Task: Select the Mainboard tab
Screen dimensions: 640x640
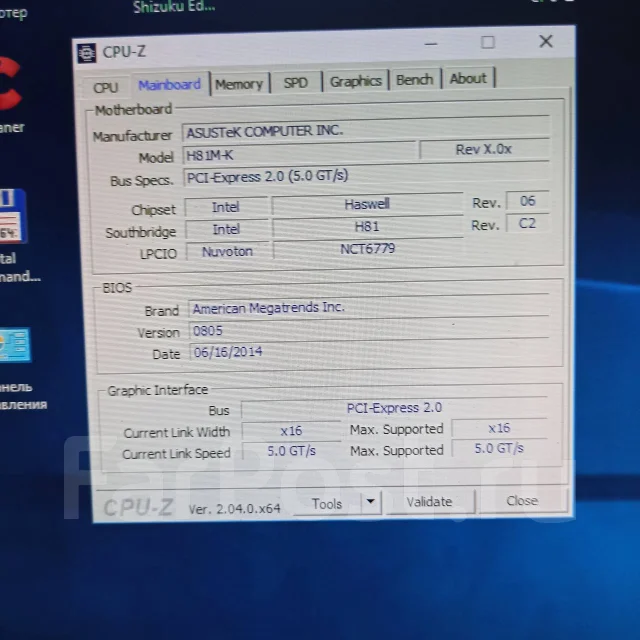Action: [169, 85]
